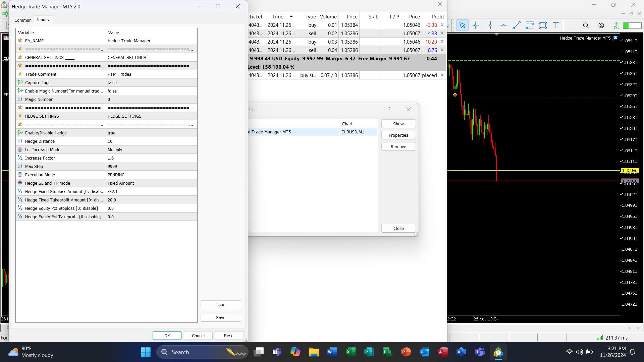The height and width of the screenshot is (362, 644).
Task: Select the crosshair tool
Action: (475, 25)
